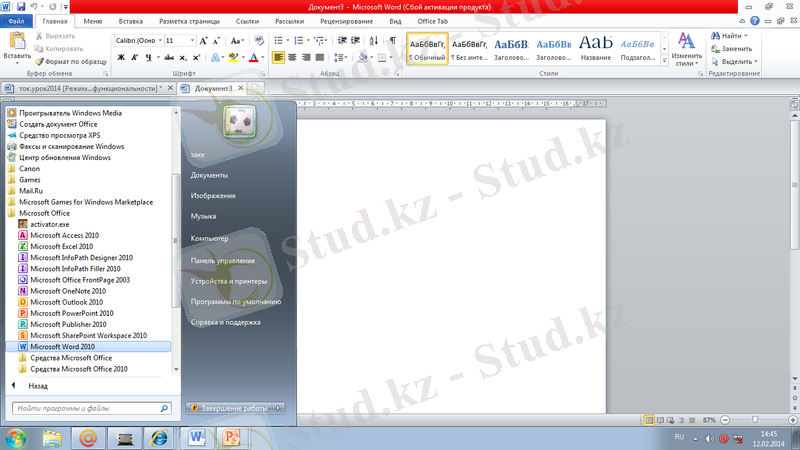The width and height of the screenshot is (800, 450).
Task: Adjust the zoom slider in status bar
Action: click(753, 419)
